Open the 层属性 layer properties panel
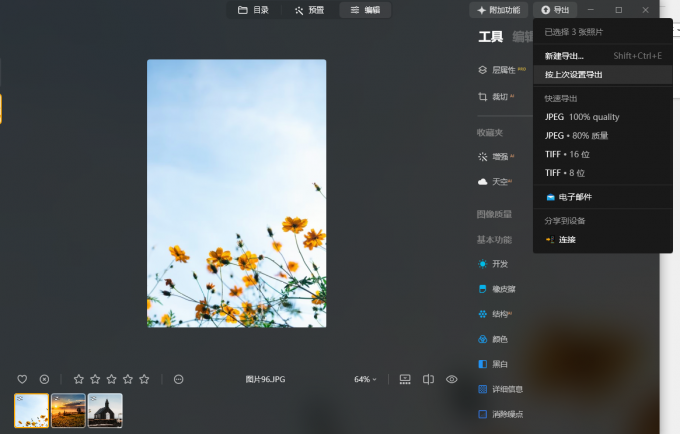 point(502,70)
